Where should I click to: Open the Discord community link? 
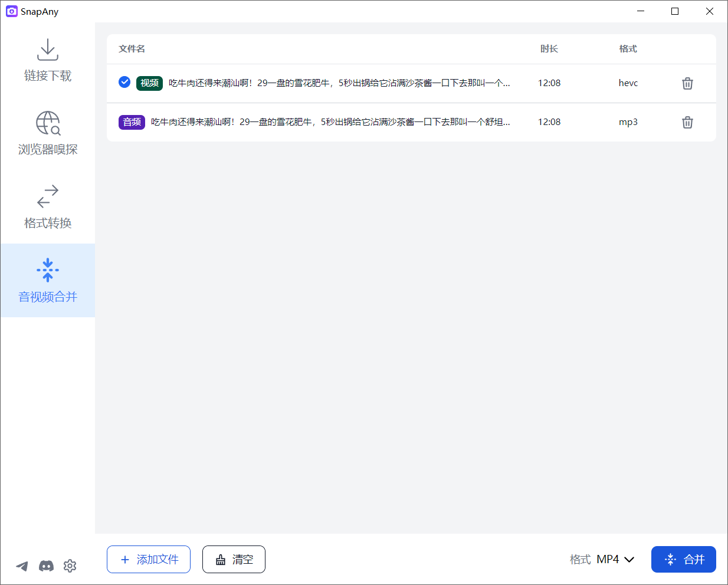tap(46, 566)
